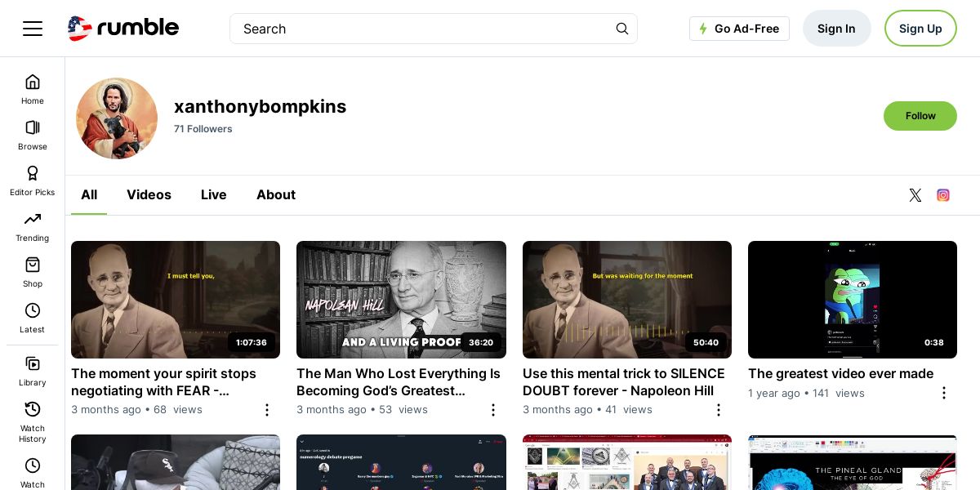980x490 pixels.
Task: Open the 36:20 Napoleon Hill thumbnail
Action: pyautogui.click(x=401, y=300)
